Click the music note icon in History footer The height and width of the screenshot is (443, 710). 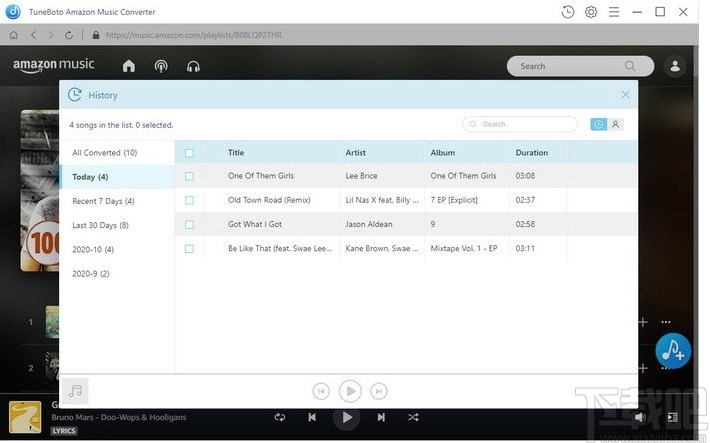pyautogui.click(x=75, y=390)
